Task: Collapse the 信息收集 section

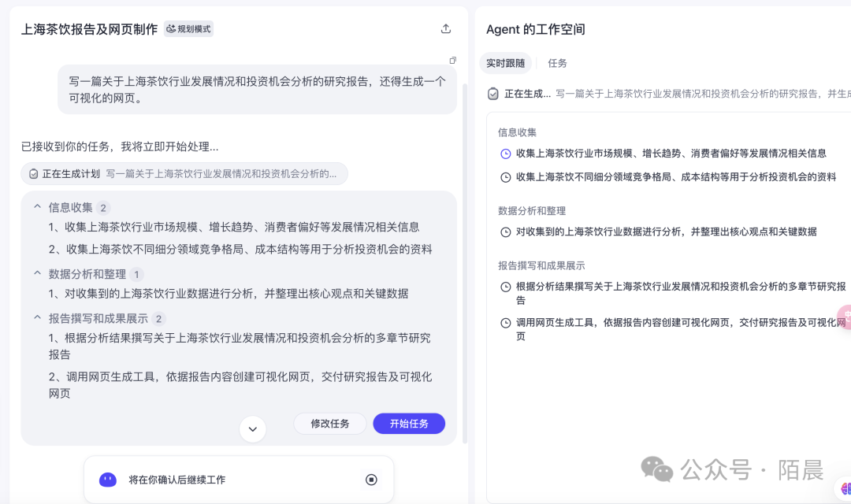Action: [37, 207]
